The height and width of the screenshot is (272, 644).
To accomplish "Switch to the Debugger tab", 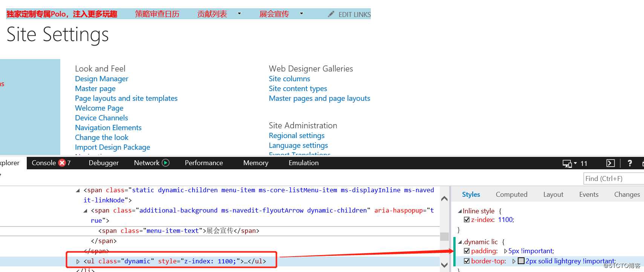I will tap(104, 163).
